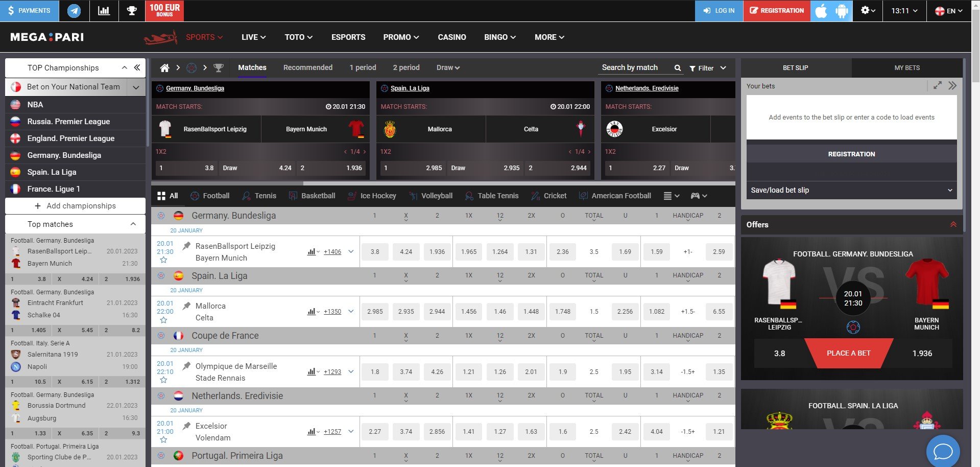Filter matches by Ice Hockey
Image resolution: width=980 pixels, height=467 pixels.
(372, 196)
